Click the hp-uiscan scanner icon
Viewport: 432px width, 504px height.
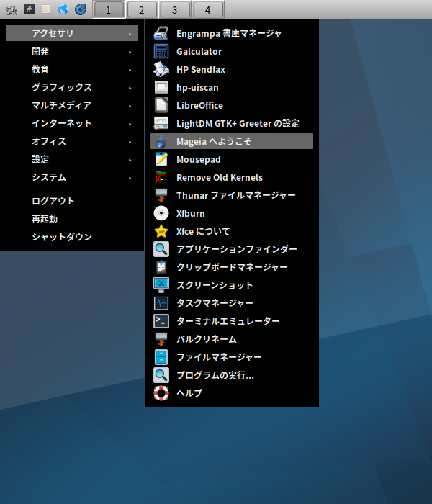click(161, 87)
